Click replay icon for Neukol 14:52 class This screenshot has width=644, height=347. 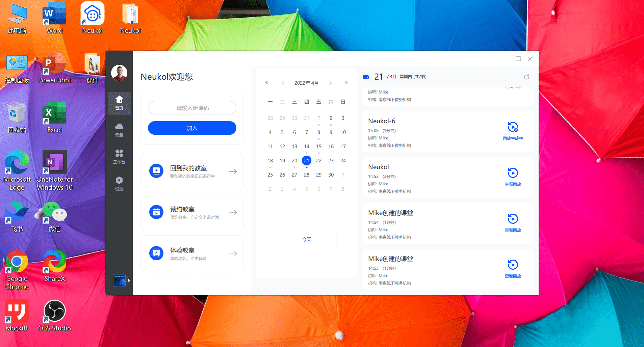[x=513, y=173]
